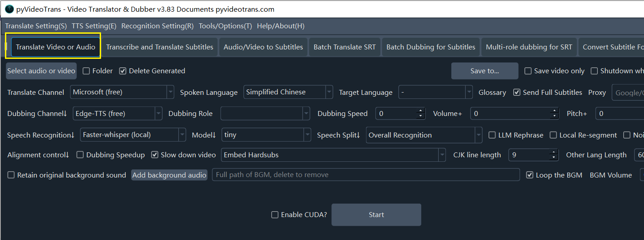Check Retain original background sound

click(x=11, y=175)
